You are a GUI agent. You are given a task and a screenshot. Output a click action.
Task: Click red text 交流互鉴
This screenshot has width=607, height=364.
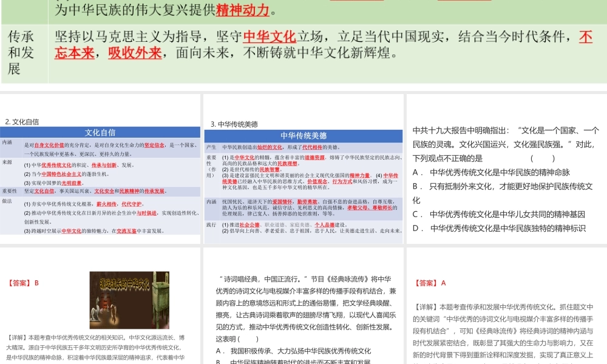[x=127, y=231]
